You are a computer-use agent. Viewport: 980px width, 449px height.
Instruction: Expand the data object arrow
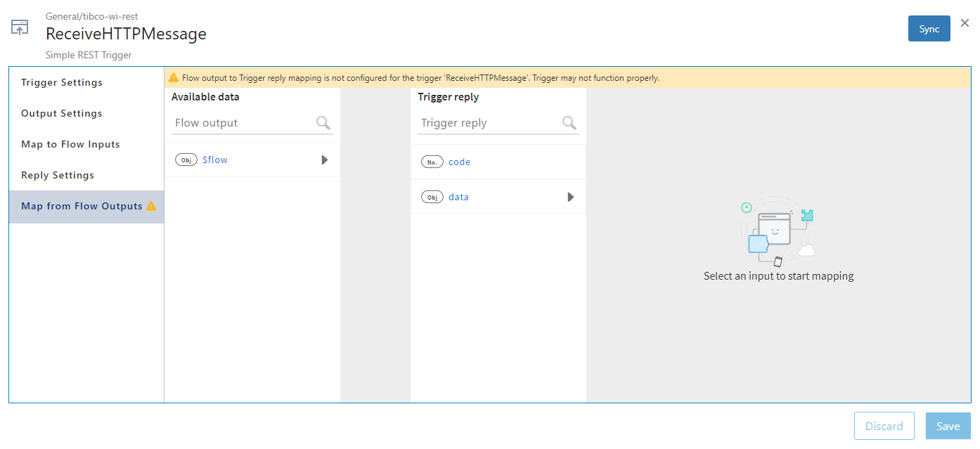click(x=571, y=197)
